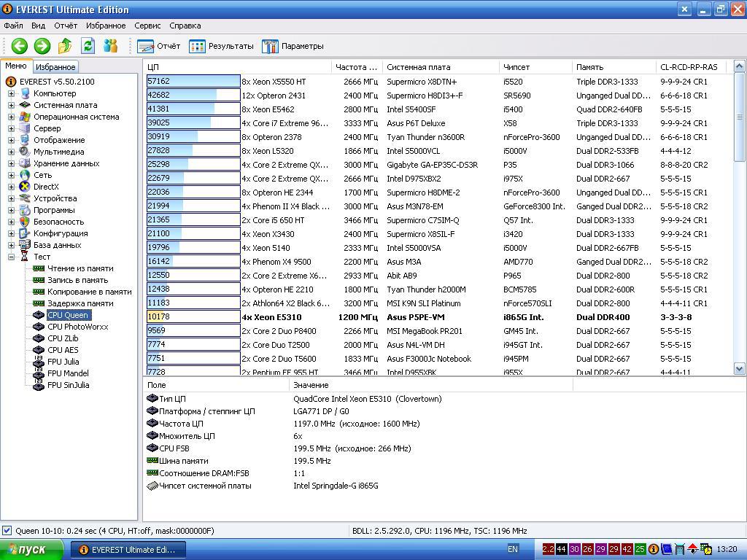
Task: Sort by the Память column header
Action: (614, 67)
